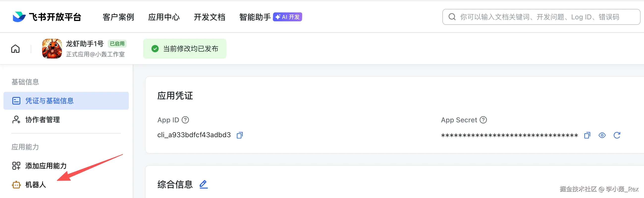
Task: Click the documentation search input field
Action: point(540,17)
